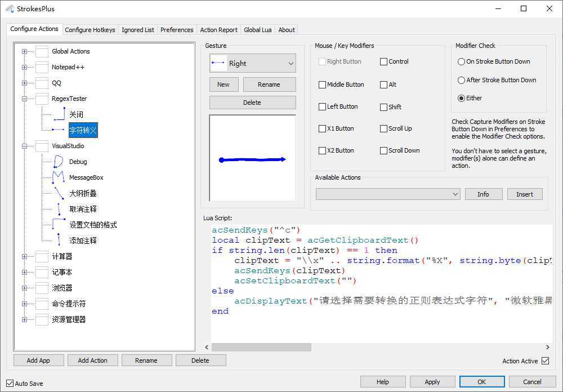Choose the Either modifier check option
The image size is (563, 392).
click(461, 98)
